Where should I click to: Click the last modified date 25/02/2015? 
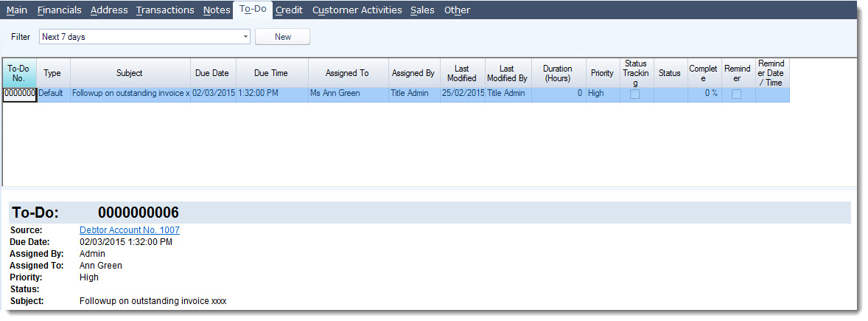[463, 94]
